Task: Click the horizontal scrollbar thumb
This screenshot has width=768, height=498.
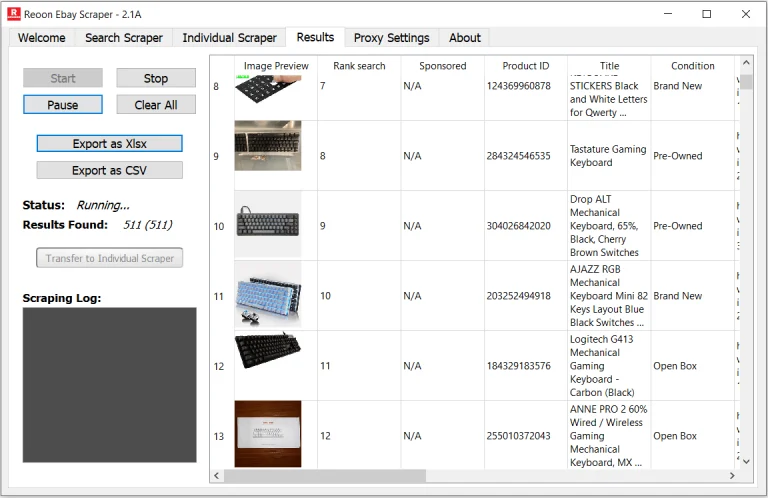Action: click(x=325, y=475)
